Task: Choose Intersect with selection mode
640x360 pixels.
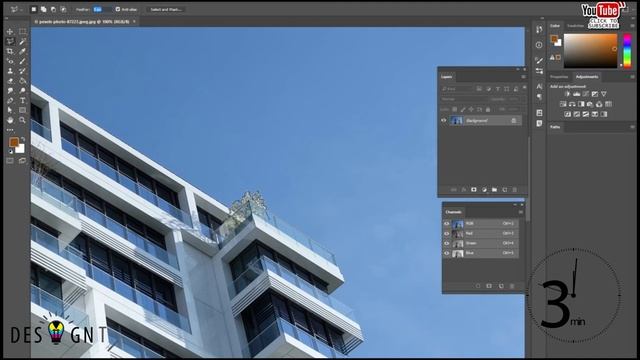Action: coord(63,9)
